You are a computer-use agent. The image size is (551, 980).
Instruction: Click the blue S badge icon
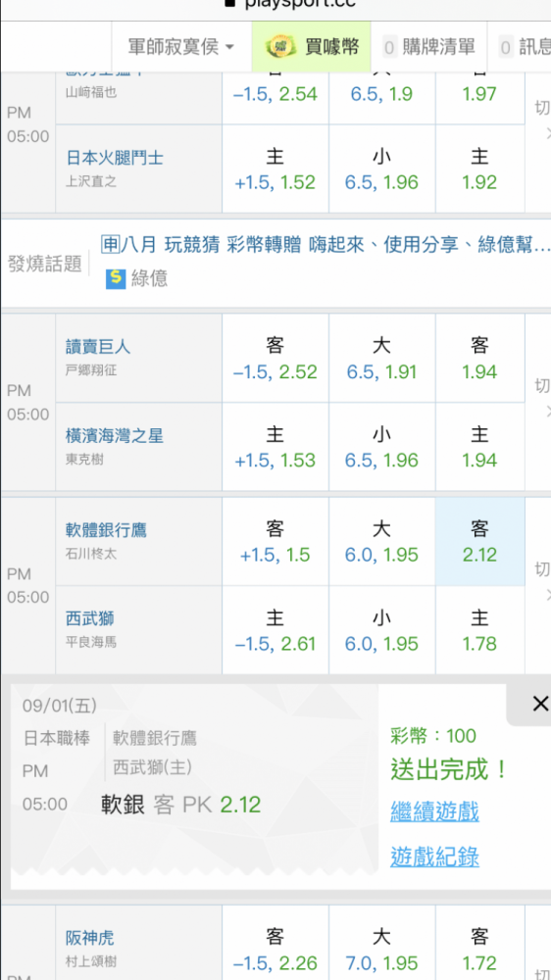coord(116,278)
